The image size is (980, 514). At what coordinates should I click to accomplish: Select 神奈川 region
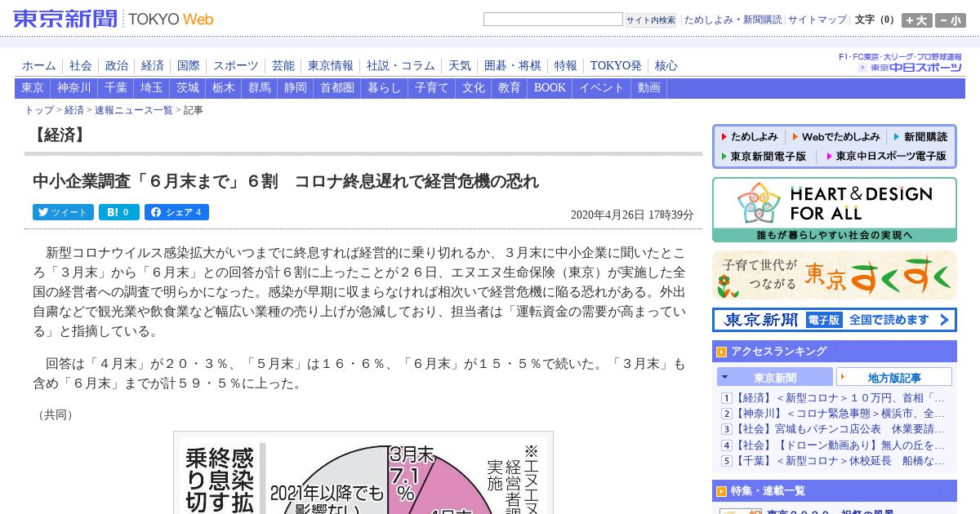click(74, 88)
